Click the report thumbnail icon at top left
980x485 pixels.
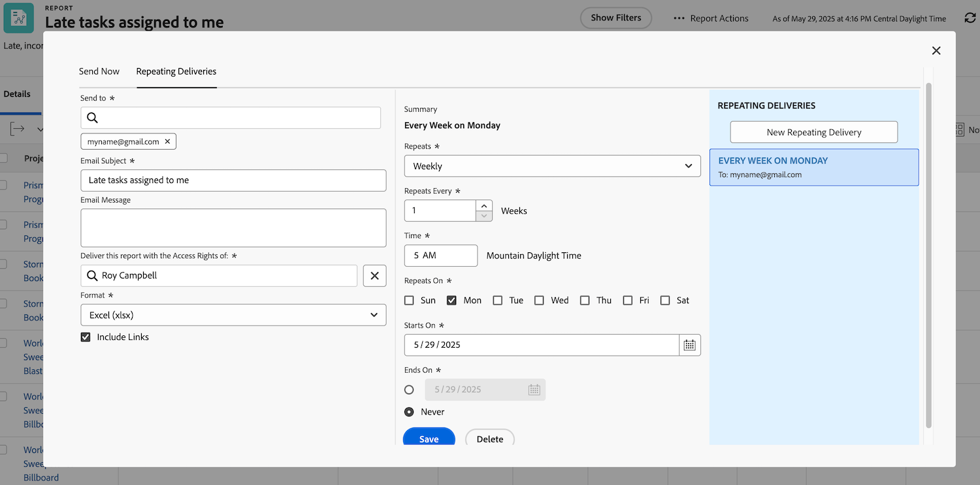[18, 18]
